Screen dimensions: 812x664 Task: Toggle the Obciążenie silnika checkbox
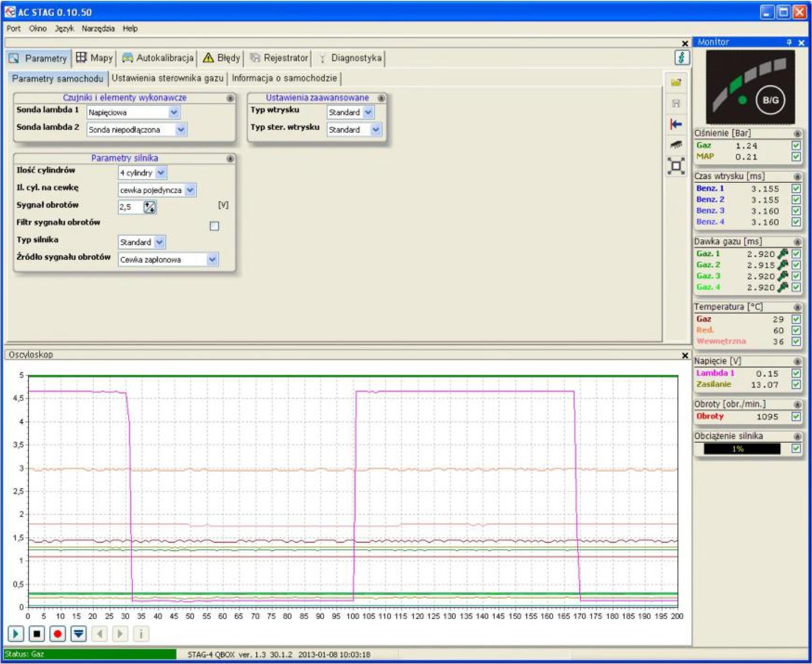796,448
